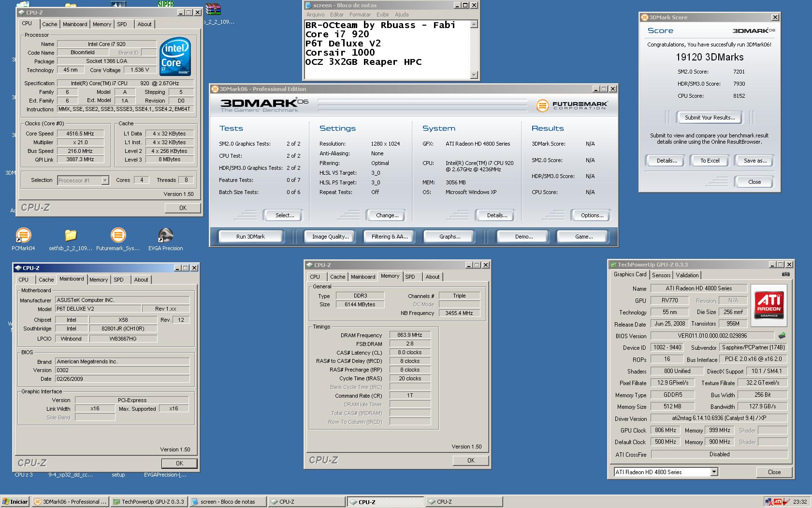812x508 pixels.
Task: Click the system clock showing 23:32
Action: pos(800,502)
